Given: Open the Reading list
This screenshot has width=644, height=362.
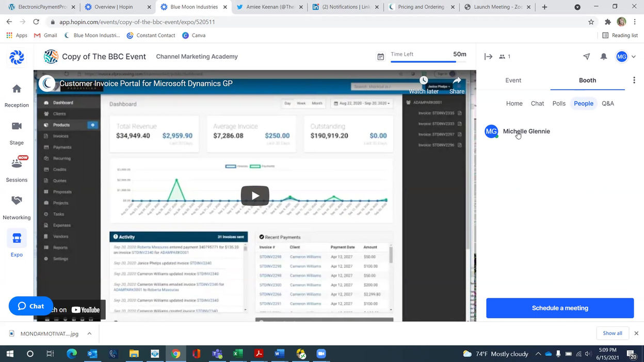Looking at the screenshot, I should [x=620, y=35].
